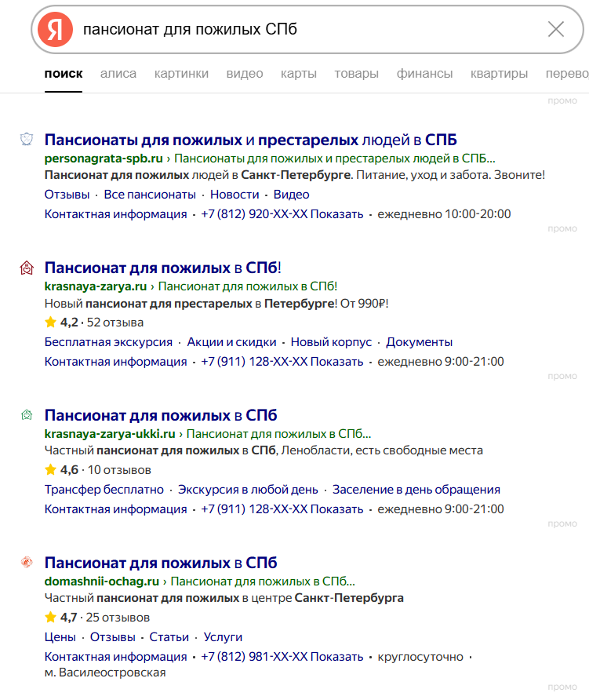The height and width of the screenshot is (700, 589).
Task: Open the Услуги sitelink
Action: (x=223, y=637)
